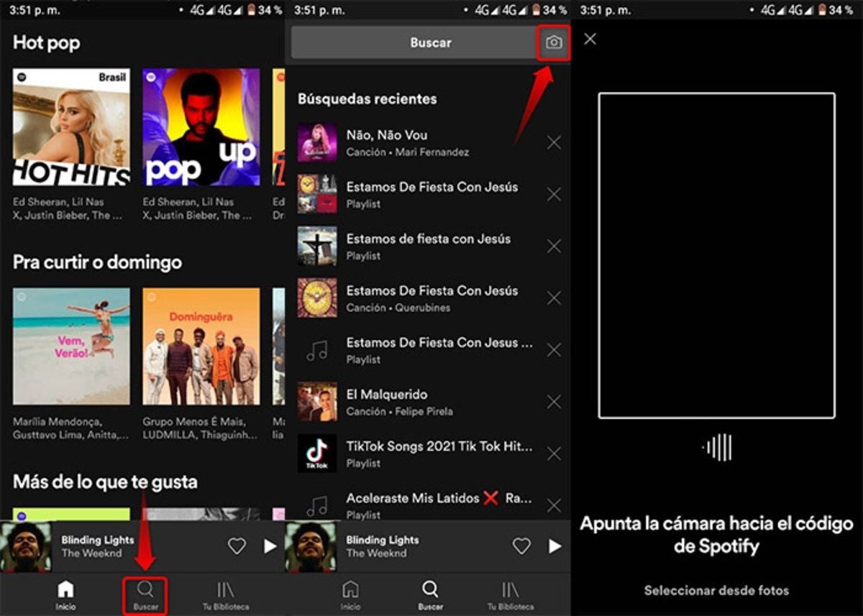Screen dimensions: 863x616
Task: Open "Não, Não Vou" song by Mari Fernandez
Action: pyautogui.click(x=428, y=142)
